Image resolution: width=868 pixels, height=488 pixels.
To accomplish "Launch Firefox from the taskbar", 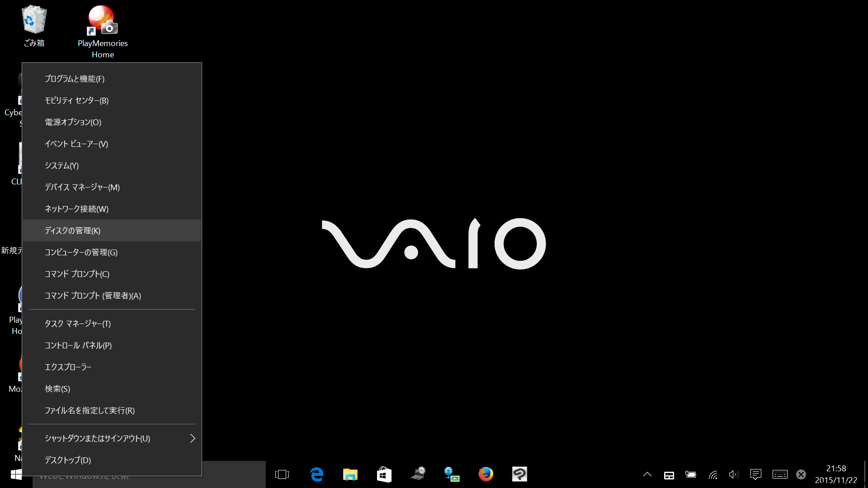I will [x=486, y=474].
